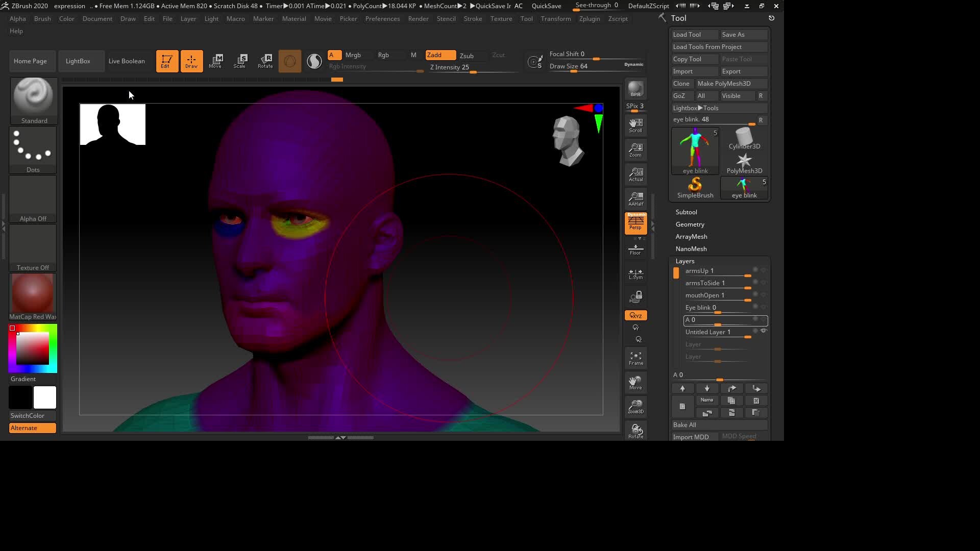Viewport: 980px width, 551px height.
Task: Activate the Floor grid icon
Action: pyautogui.click(x=635, y=249)
